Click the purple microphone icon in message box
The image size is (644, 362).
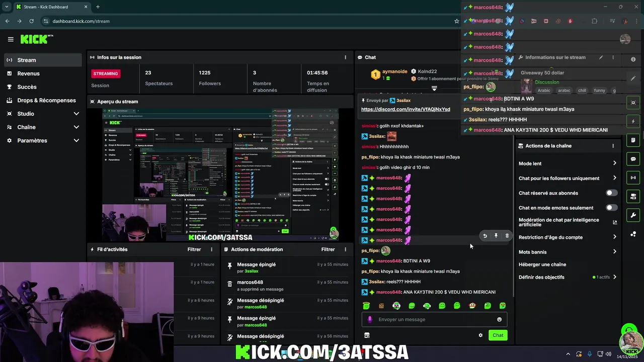pyautogui.click(x=370, y=319)
